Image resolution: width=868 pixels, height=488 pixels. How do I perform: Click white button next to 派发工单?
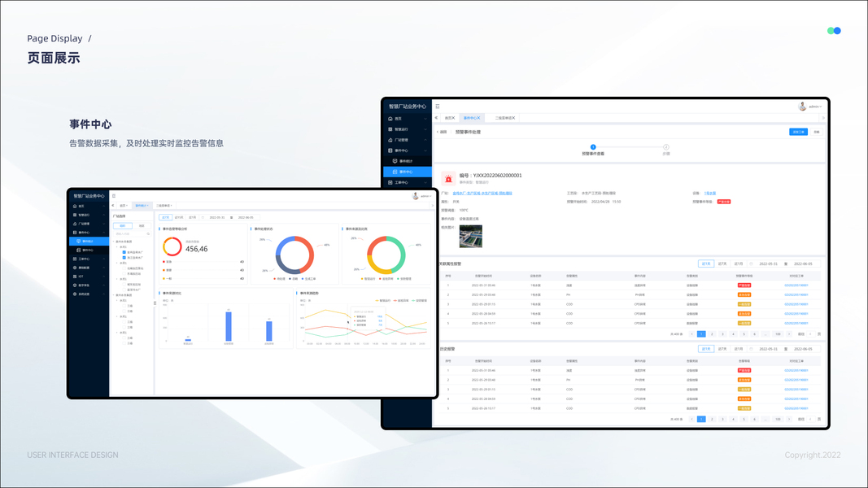coord(816,132)
